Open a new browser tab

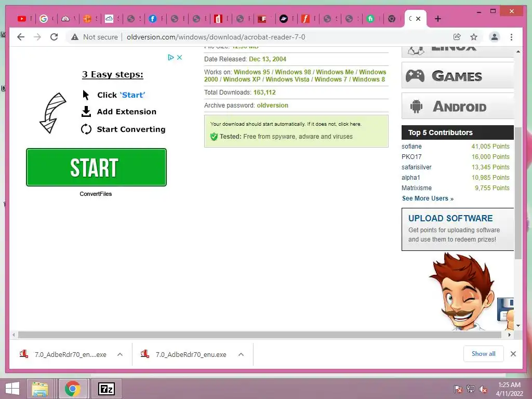click(437, 19)
